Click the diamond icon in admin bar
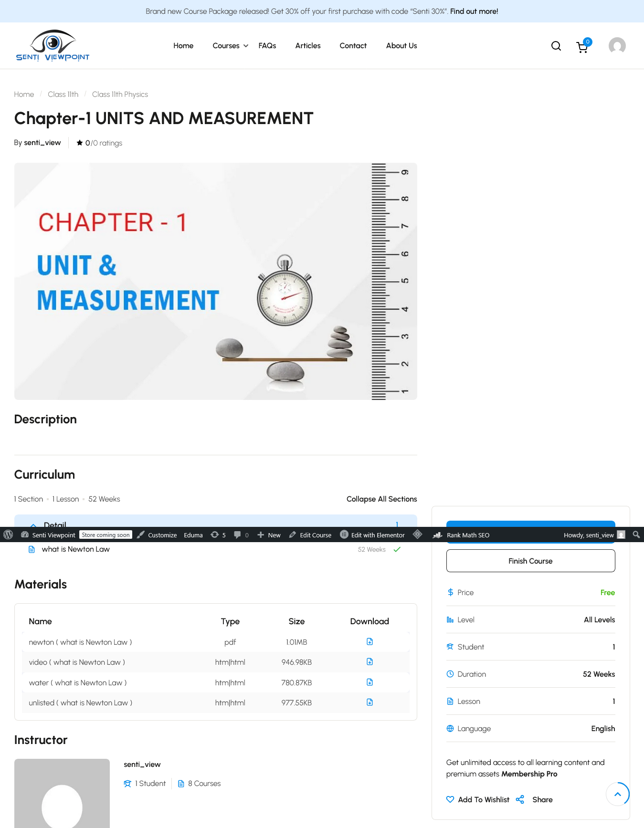 418,535
